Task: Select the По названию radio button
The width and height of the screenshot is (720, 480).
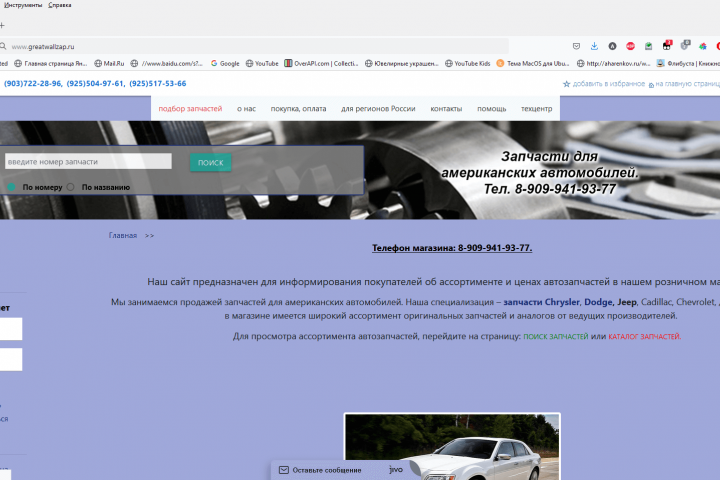Action: click(70, 187)
